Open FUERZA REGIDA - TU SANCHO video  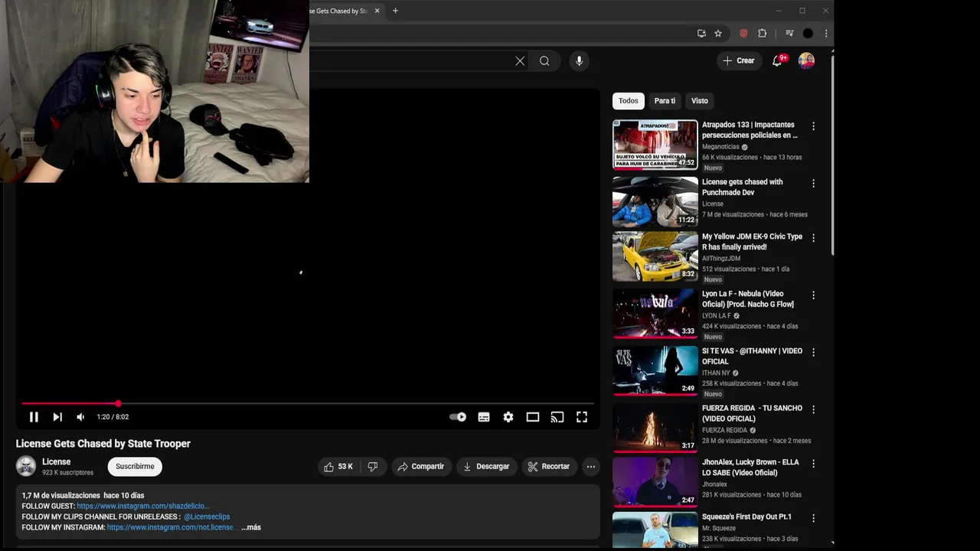752,413
